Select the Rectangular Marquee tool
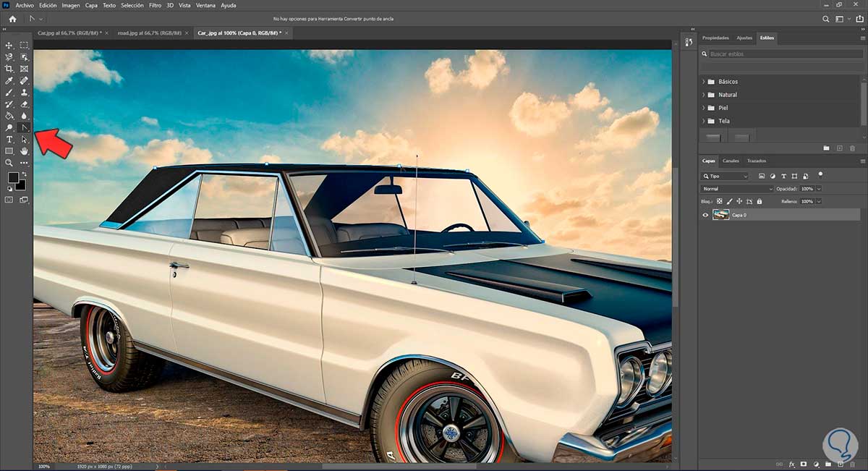 [24, 45]
